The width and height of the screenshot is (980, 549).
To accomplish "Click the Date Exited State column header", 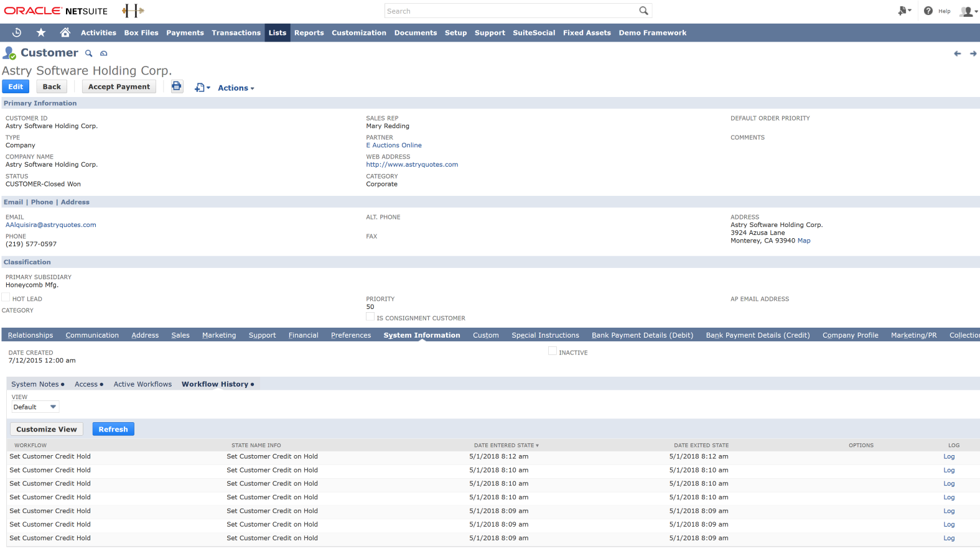I will (701, 445).
